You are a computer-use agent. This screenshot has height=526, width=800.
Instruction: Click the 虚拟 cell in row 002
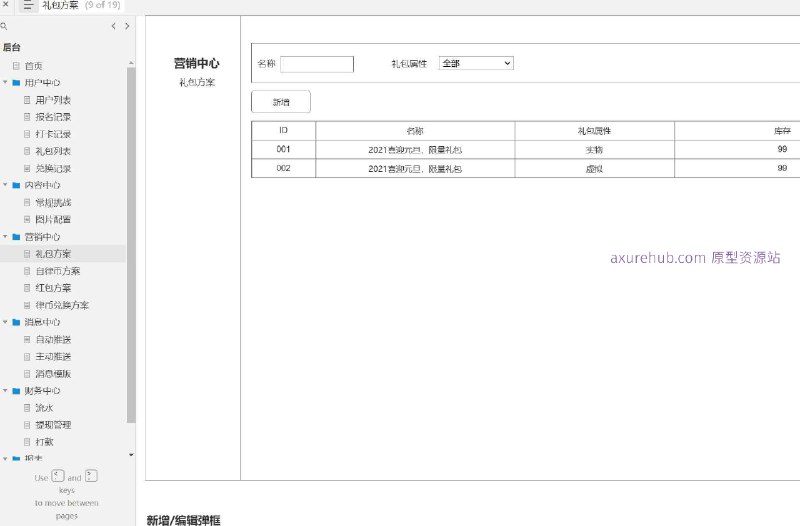[x=594, y=168]
